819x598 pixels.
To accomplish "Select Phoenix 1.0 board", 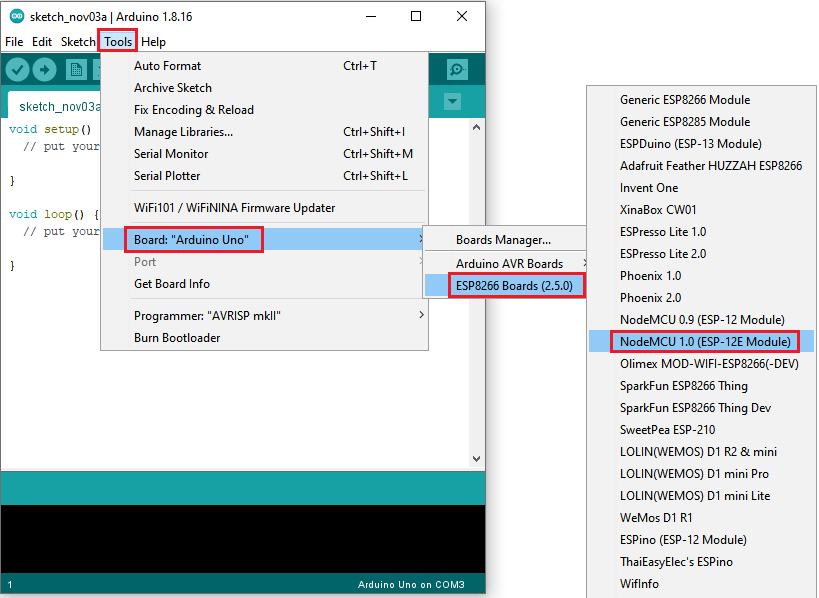I will pos(701,275).
